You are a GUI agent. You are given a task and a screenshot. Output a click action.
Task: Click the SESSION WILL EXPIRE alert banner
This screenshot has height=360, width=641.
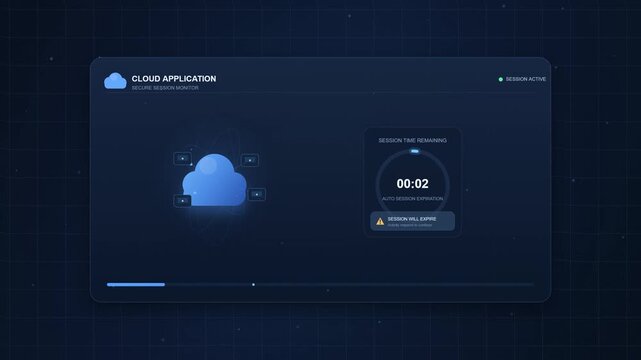(412, 221)
